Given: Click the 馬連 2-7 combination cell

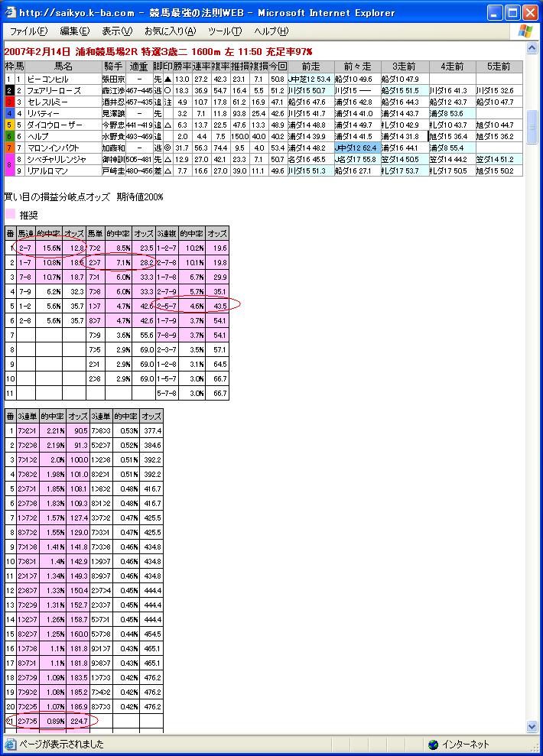Looking at the screenshot, I should point(25,248).
